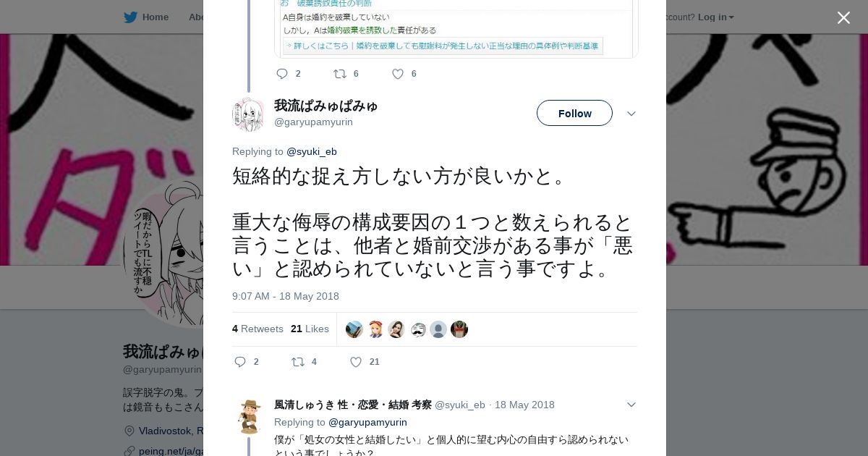Viewport: 868px width, 456px height.
Task: Open 我流ぱみゅぱみゅ's profile avatar in tweet
Action: pyautogui.click(x=248, y=114)
